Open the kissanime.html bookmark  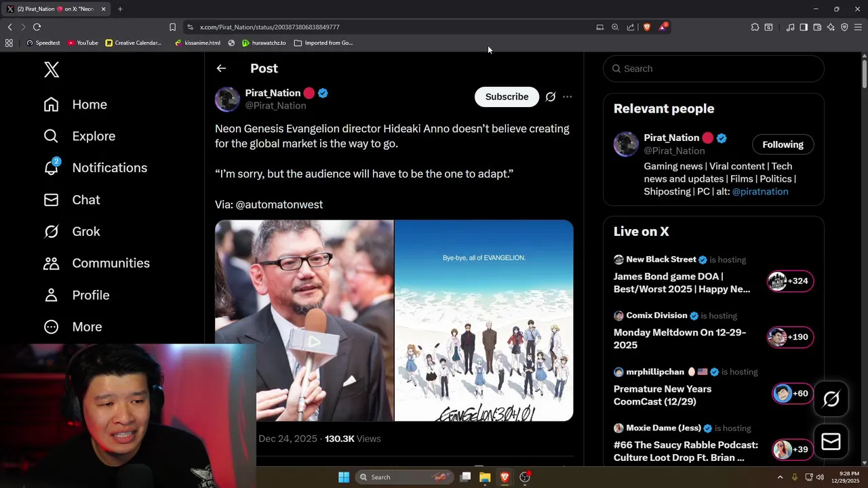(197, 43)
